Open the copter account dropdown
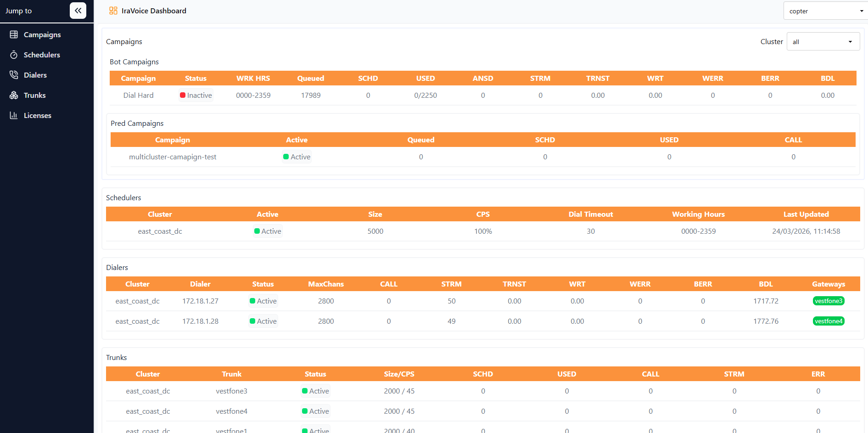 (825, 11)
